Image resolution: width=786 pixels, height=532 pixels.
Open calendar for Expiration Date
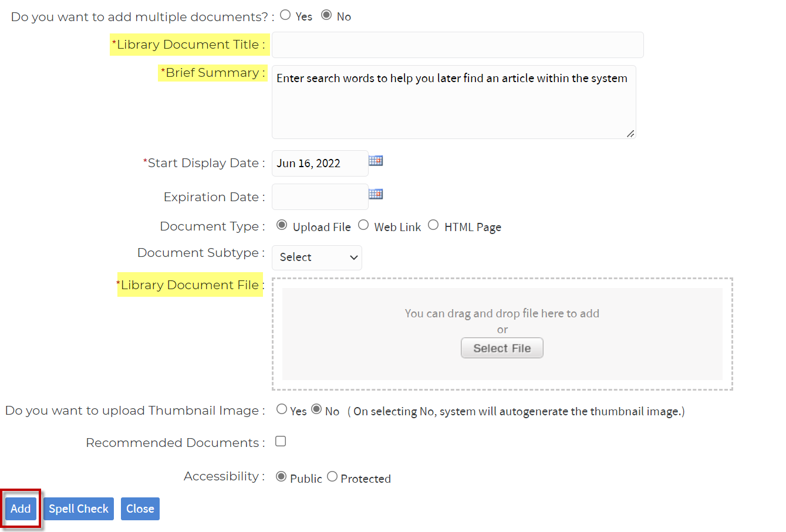click(x=376, y=194)
